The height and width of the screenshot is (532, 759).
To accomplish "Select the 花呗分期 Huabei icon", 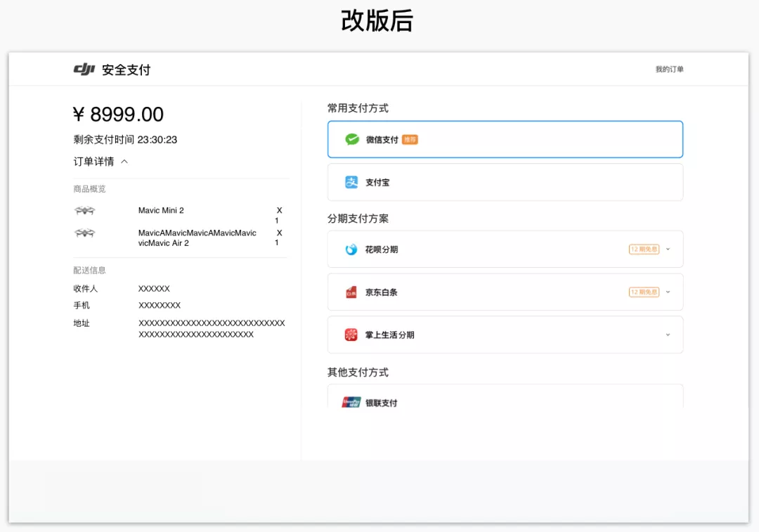I will pyautogui.click(x=350, y=249).
